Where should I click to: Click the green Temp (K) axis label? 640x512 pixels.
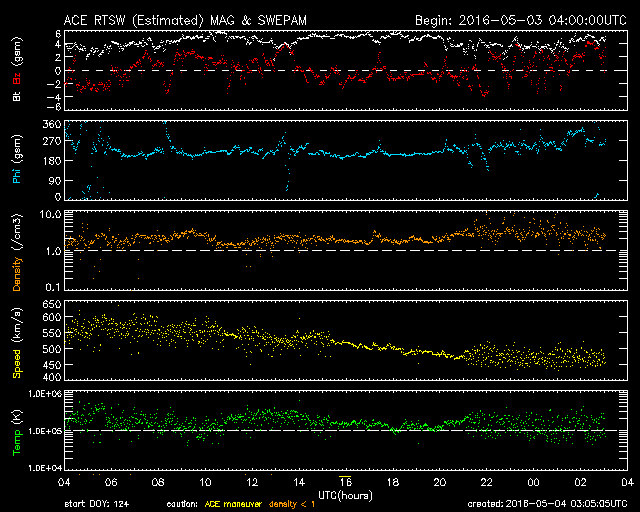tap(17, 432)
